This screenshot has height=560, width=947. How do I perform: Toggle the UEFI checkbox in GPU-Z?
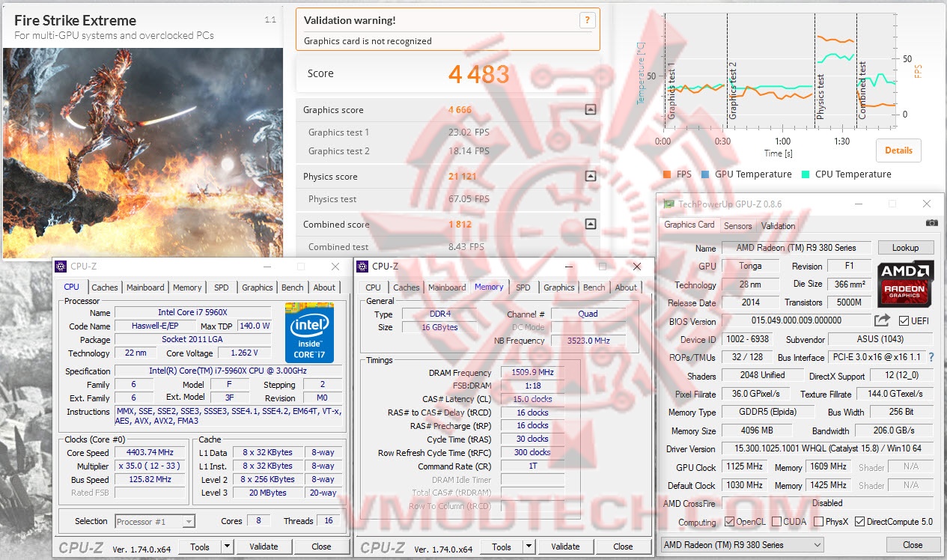pyautogui.click(x=904, y=321)
